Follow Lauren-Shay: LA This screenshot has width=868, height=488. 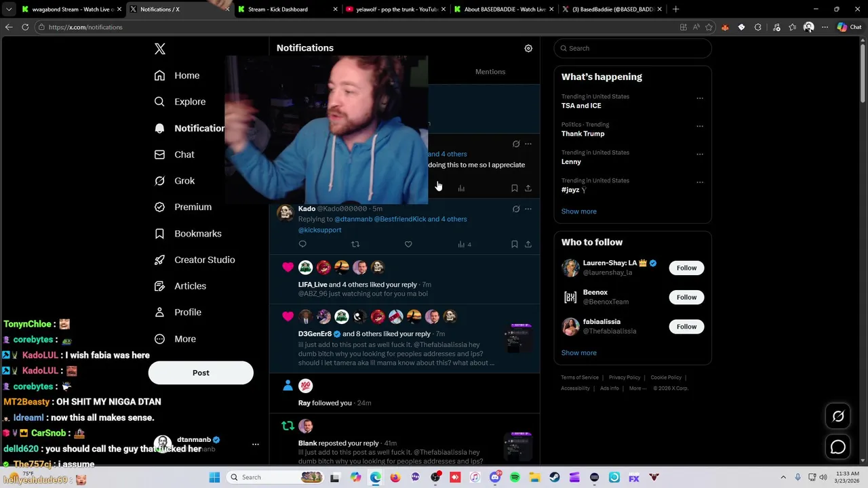[x=686, y=268]
